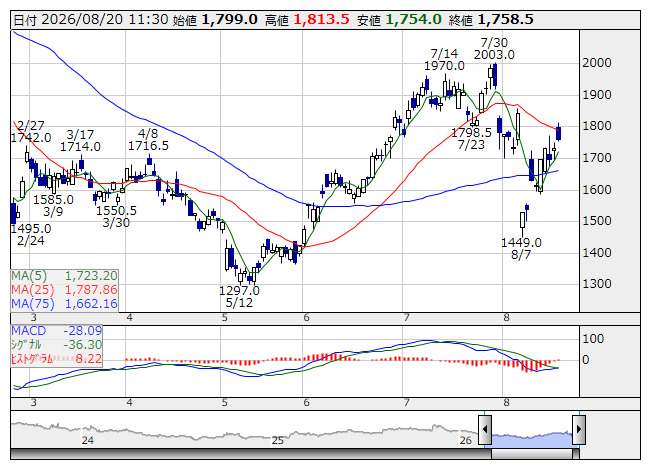
Task: Click year 25 marker in navigator
Action: [277, 440]
